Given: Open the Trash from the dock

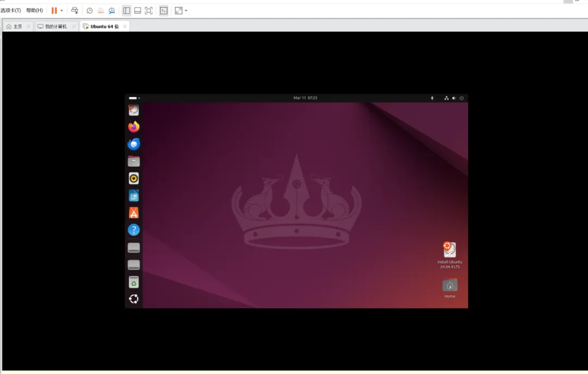Looking at the screenshot, I should point(134,282).
